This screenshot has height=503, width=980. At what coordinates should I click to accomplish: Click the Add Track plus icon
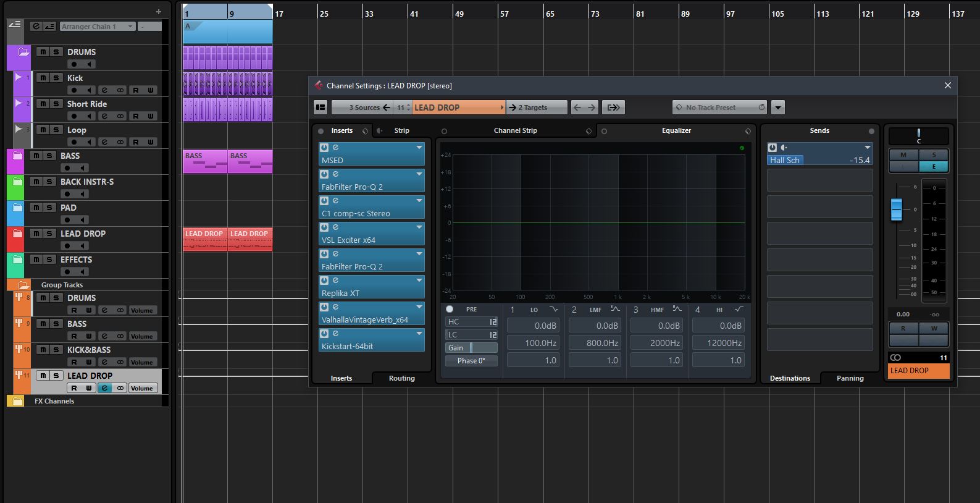[159, 12]
